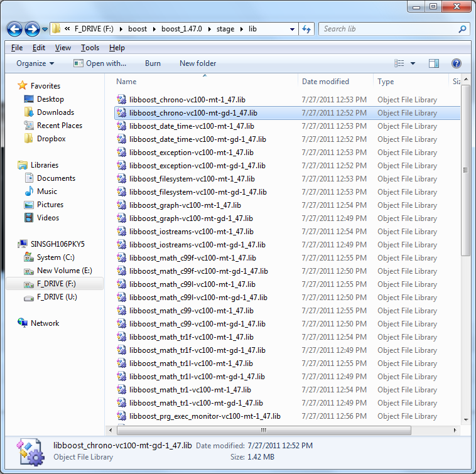Click the horizontal scrollbar right arrow
Image resolution: width=476 pixels, height=474 pixels.
(x=455, y=430)
